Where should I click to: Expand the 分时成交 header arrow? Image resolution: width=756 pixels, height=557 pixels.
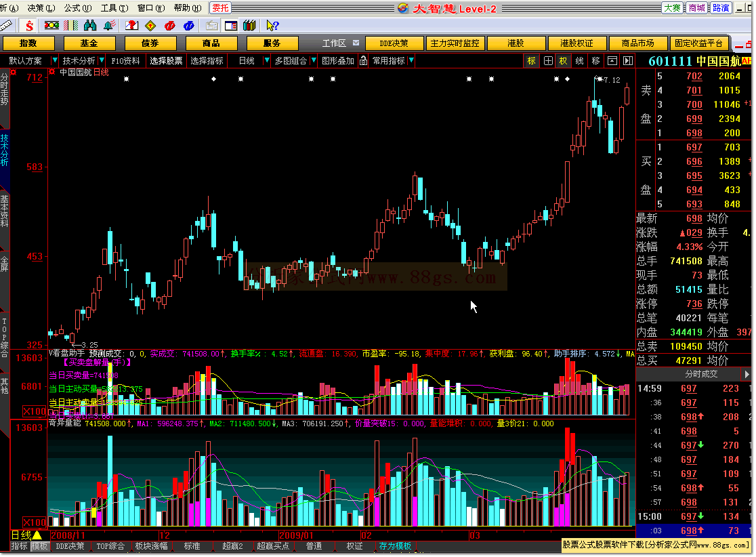pyautogui.click(x=747, y=374)
